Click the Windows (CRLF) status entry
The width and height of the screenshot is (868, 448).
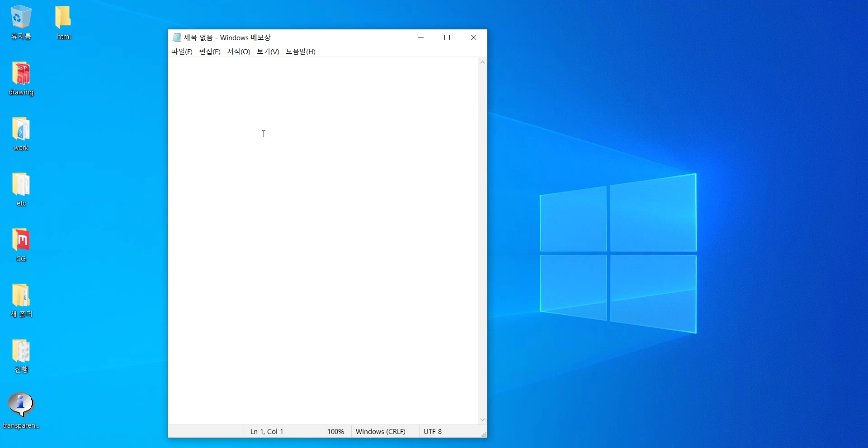[381, 432]
